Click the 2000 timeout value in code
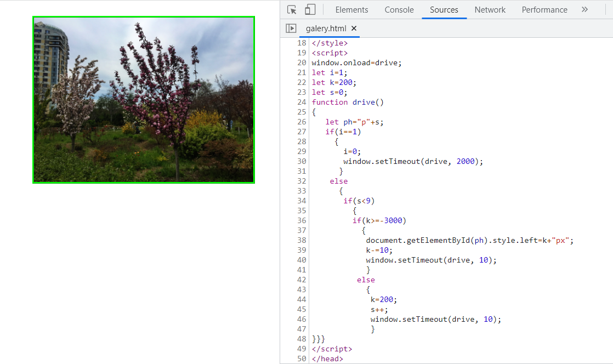This screenshot has width=613, height=364. pyautogui.click(x=467, y=162)
